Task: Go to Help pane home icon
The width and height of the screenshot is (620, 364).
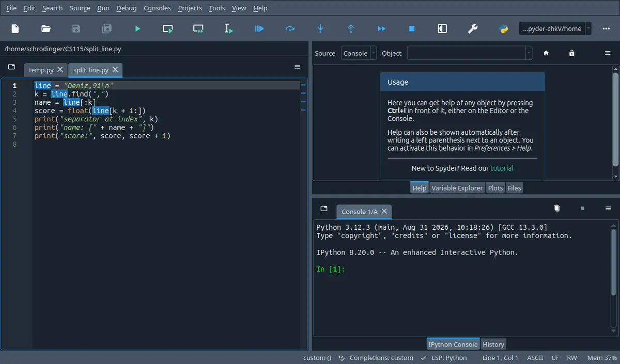Action: click(546, 53)
